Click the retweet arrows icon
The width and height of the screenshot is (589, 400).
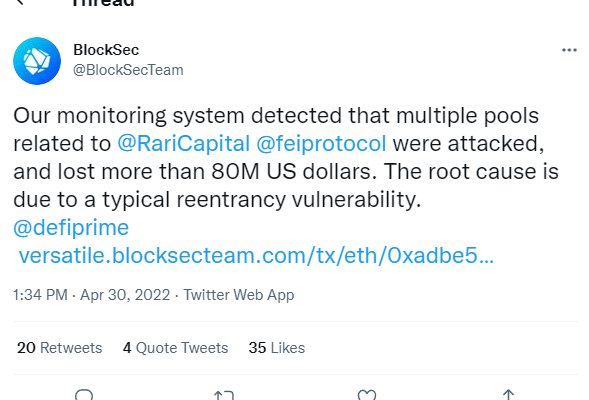click(x=224, y=395)
